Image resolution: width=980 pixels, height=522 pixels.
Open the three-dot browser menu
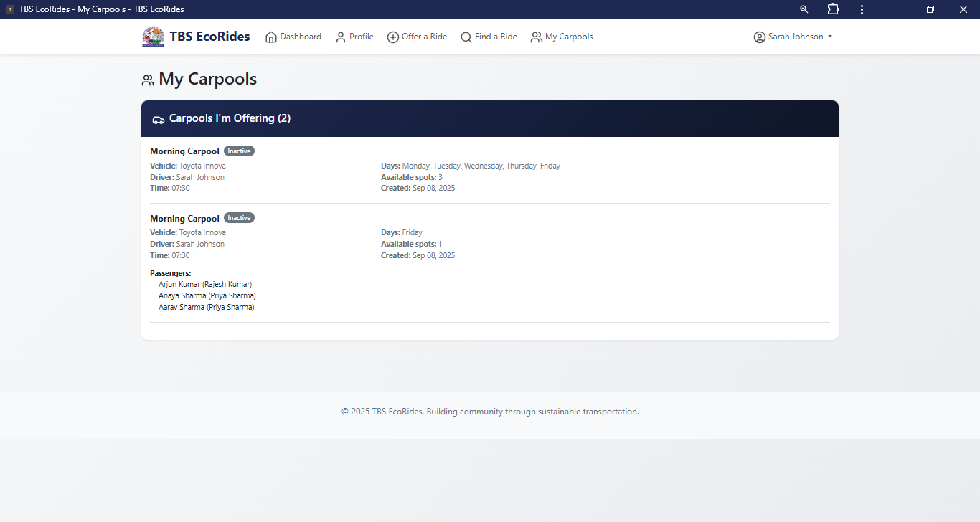862,9
